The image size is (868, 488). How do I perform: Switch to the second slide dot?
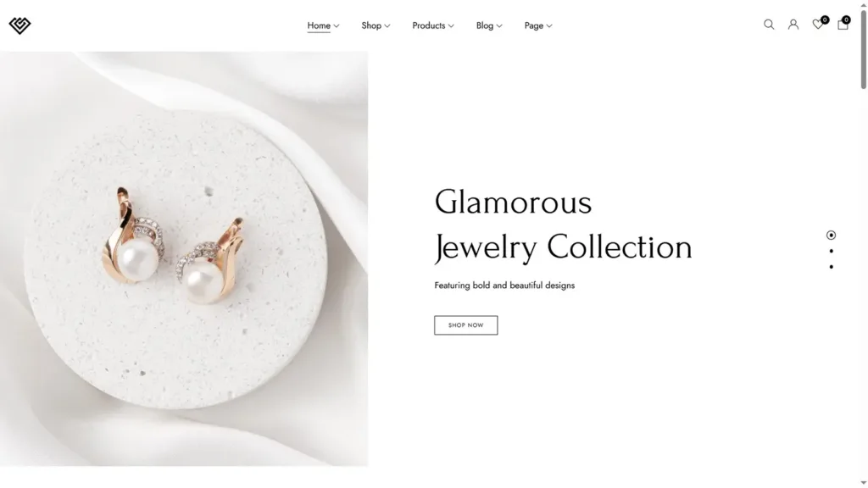pos(831,251)
